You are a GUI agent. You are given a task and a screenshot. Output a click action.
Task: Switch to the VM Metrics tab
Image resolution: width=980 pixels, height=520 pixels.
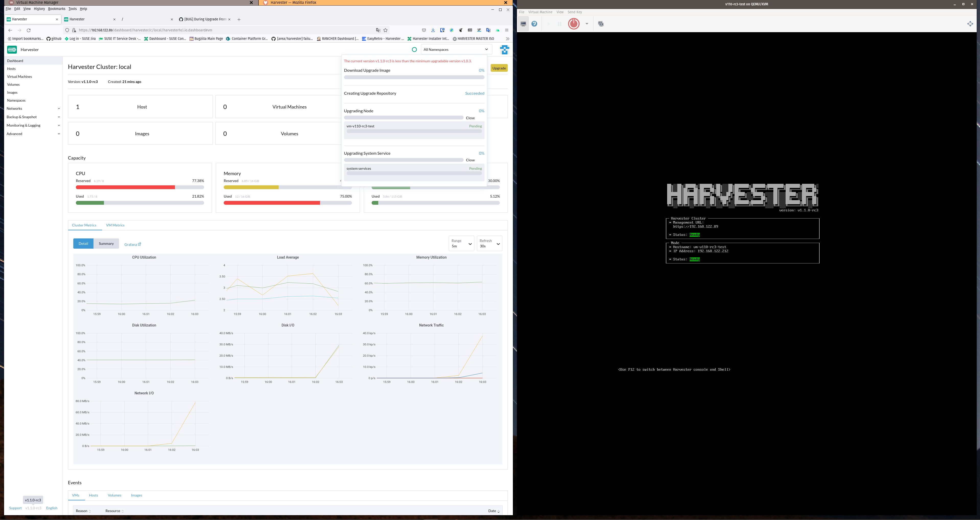(x=115, y=225)
